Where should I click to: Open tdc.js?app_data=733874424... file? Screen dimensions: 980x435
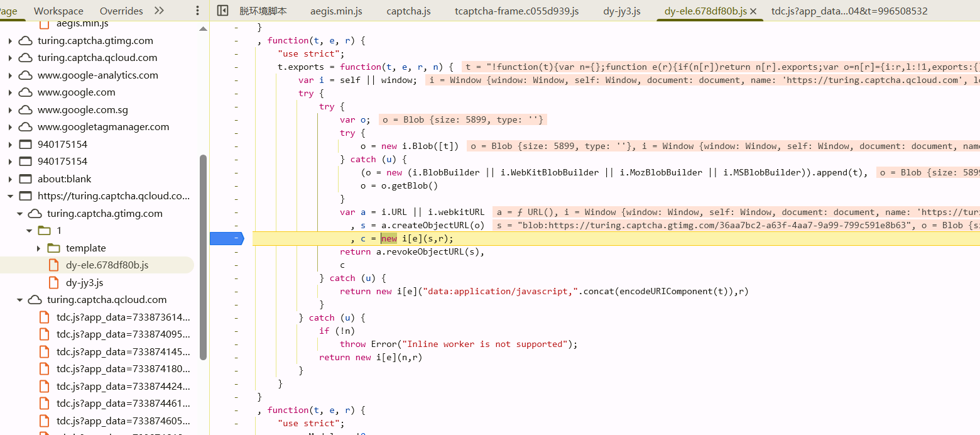pyautogui.click(x=123, y=386)
